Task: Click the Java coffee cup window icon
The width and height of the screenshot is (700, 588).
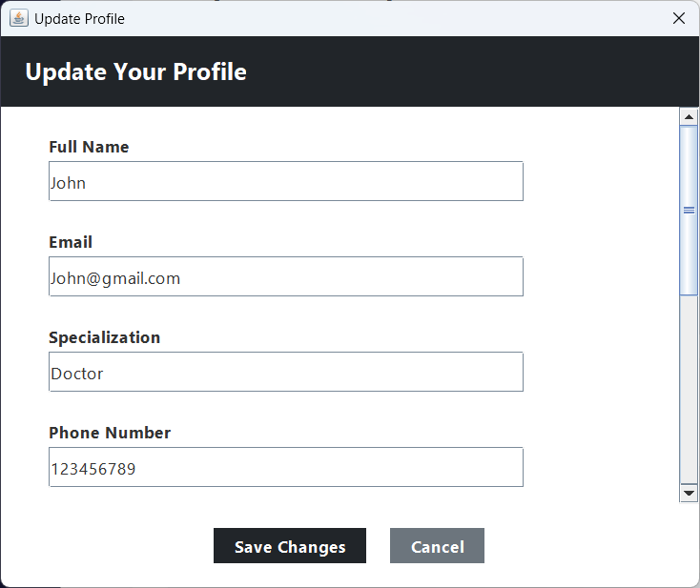Action: 19,18
